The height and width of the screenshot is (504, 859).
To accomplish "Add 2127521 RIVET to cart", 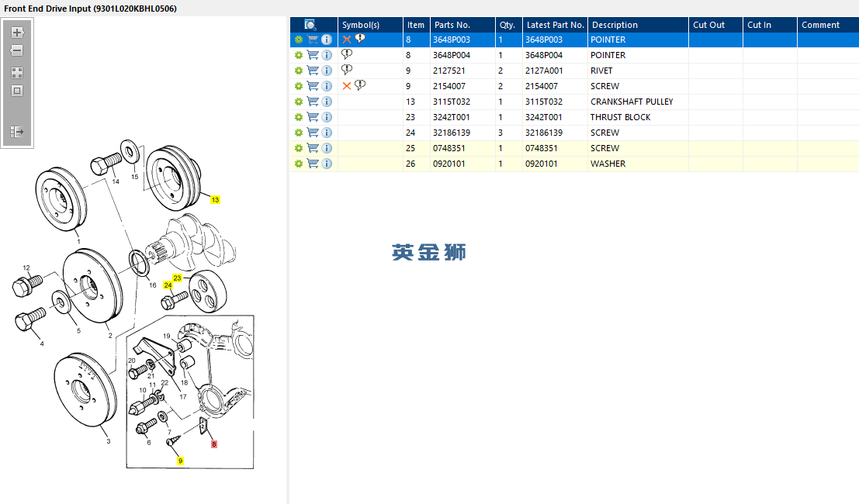I will pyautogui.click(x=313, y=71).
